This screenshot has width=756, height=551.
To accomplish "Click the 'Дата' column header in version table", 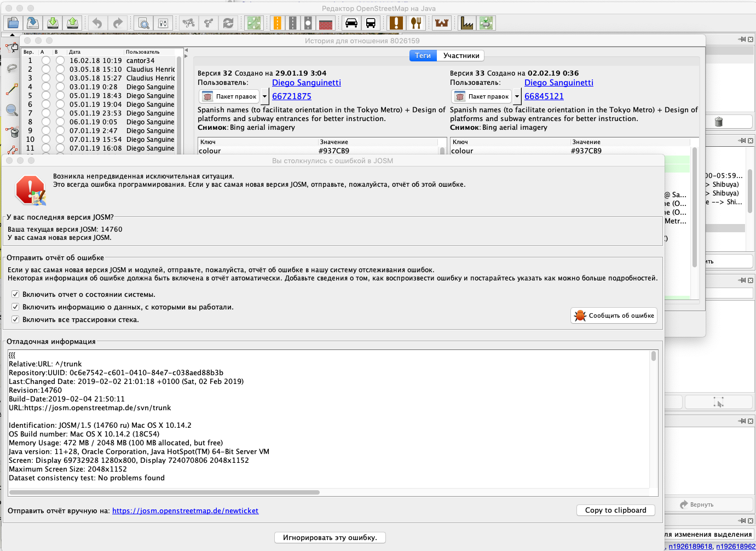I will tap(96, 52).
